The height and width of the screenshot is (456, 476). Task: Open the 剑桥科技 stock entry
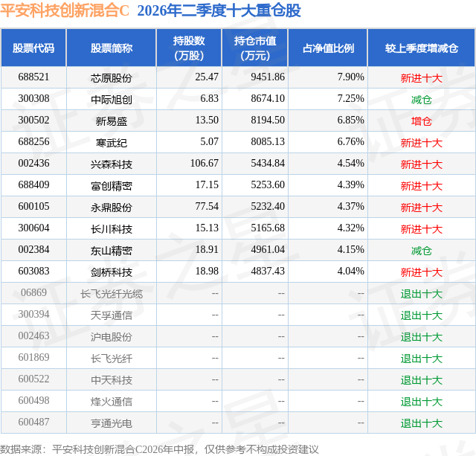[x=112, y=272]
